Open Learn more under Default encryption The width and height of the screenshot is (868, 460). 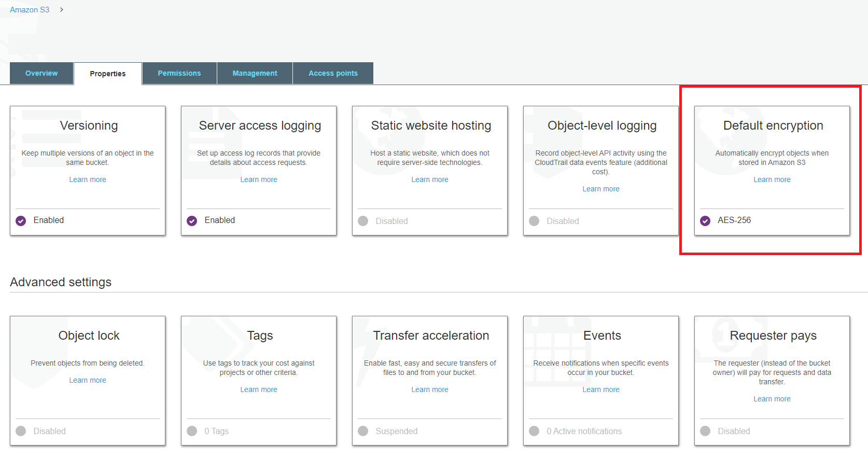[x=772, y=179]
